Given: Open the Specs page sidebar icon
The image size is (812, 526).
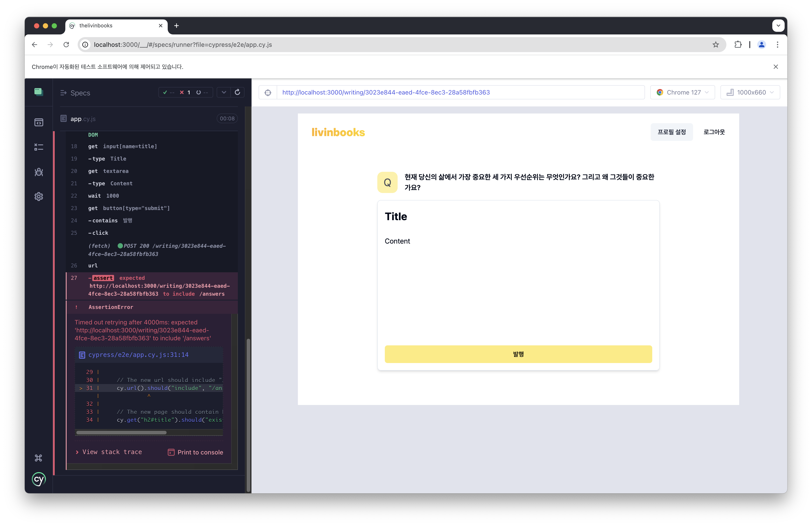Looking at the screenshot, I should (x=39, y=122).
